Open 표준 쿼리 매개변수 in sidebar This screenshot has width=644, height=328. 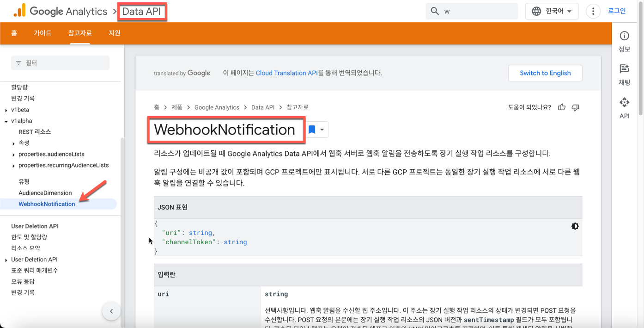point(35,271)
